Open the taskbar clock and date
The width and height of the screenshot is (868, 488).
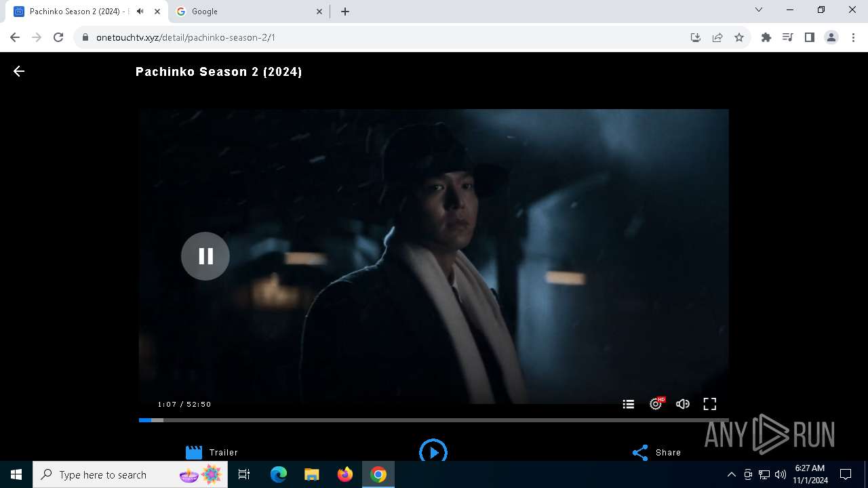click(810, 474)
